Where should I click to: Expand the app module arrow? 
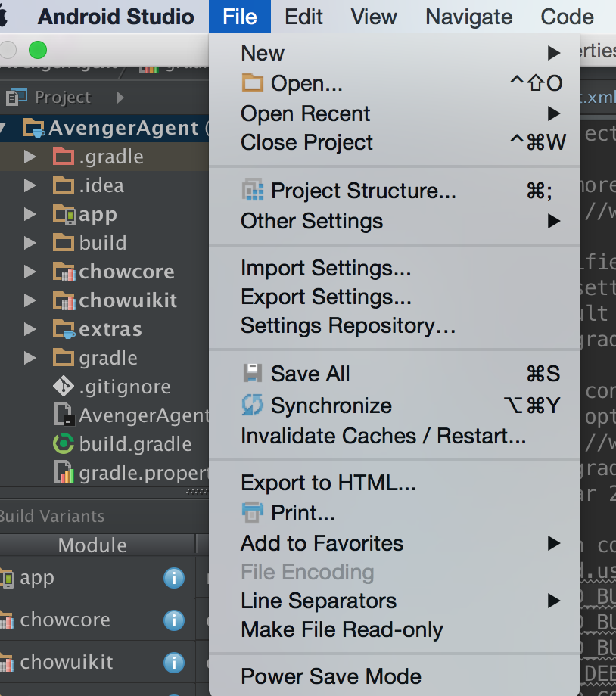pyautogui.click(x=30, y=214)
